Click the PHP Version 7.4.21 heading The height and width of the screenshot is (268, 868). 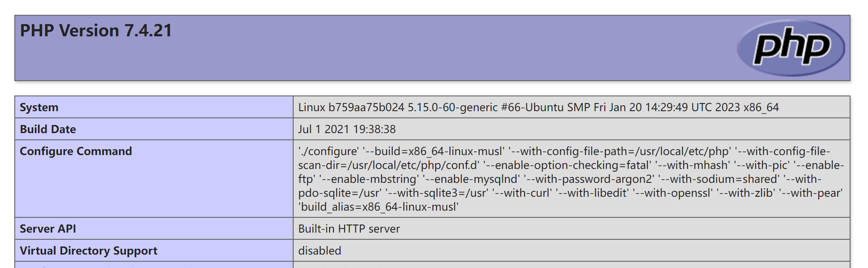[96, 30]
